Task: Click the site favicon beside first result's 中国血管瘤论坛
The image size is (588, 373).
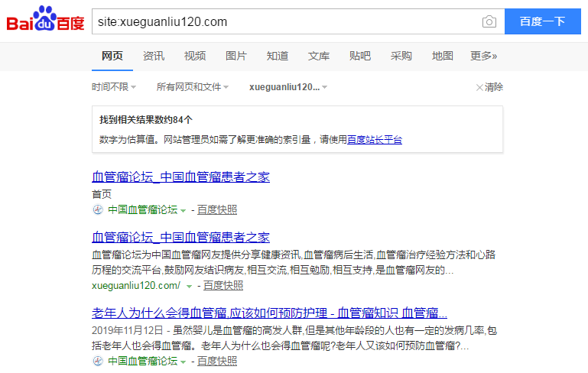Action: coord(98,209)
